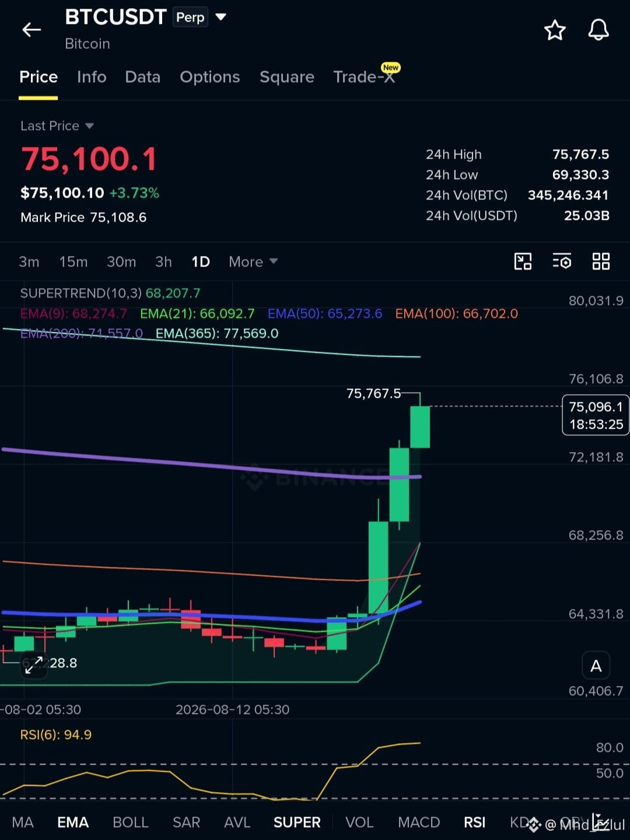Open the Last Price type dropdown
The height and width of the screenshot is (840, 630).
click(x=57, y=126)
